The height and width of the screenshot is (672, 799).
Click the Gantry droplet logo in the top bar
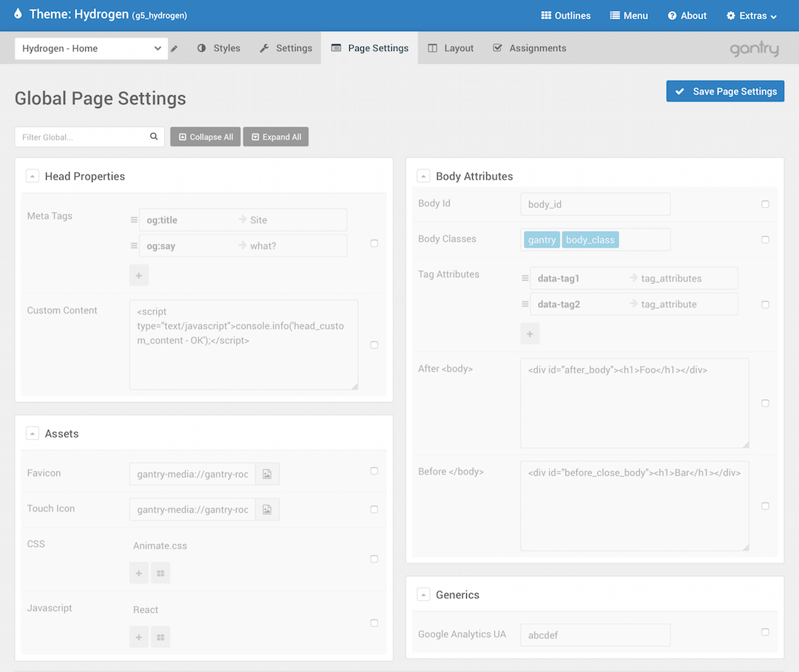17,14
